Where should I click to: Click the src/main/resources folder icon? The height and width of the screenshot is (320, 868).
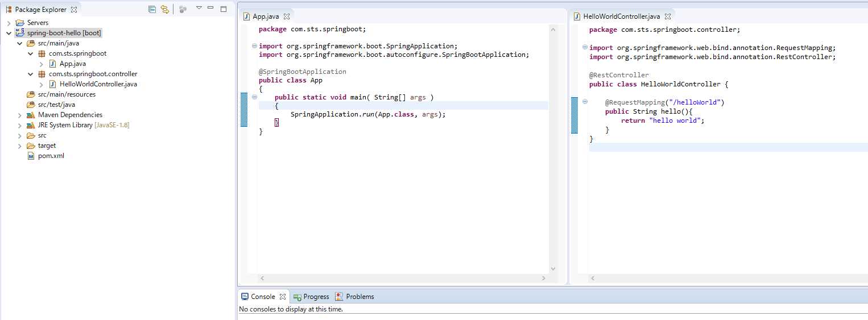(31, 94)
